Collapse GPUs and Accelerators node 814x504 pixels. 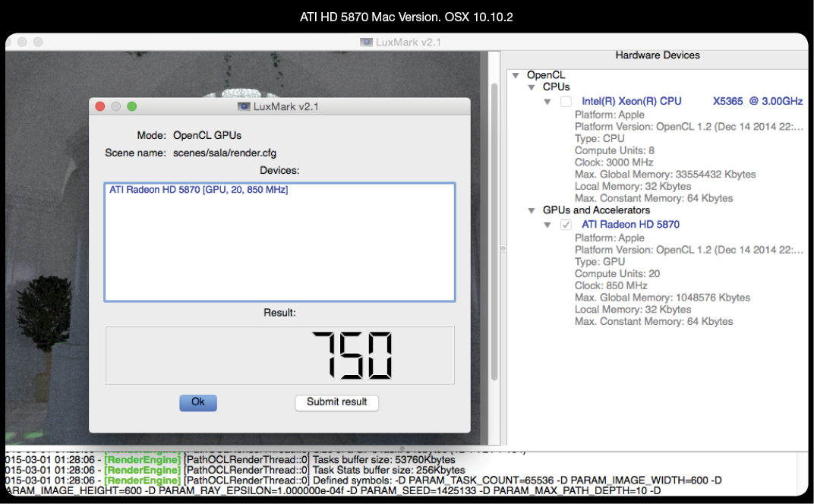(x=531, y=210)
